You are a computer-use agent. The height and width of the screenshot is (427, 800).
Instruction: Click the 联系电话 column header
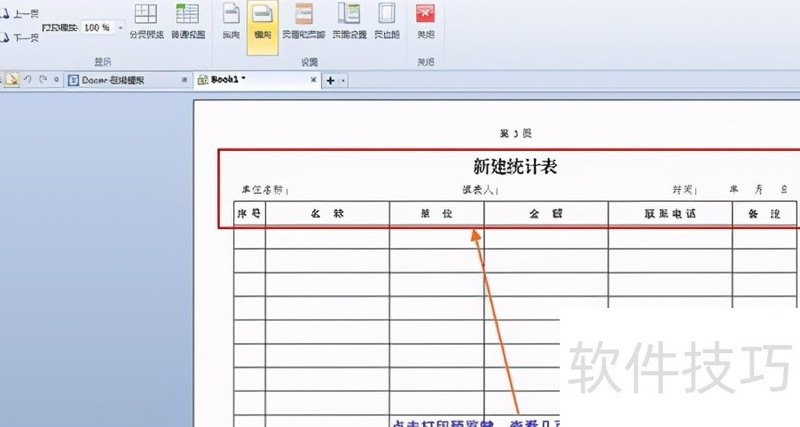tap(670, 213)
